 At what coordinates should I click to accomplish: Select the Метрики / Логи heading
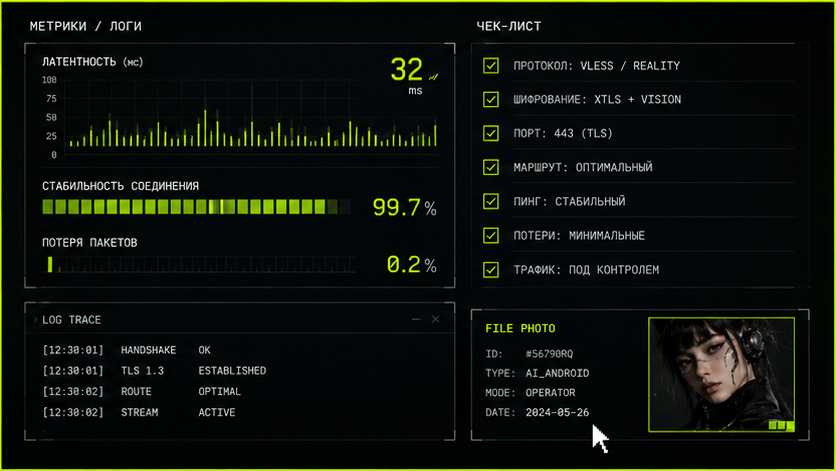(86, 26)
